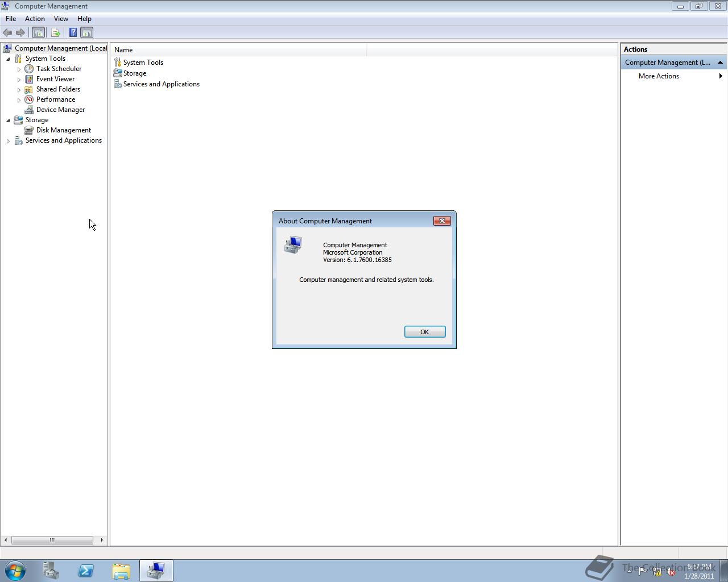Select the Disk Management label in the tree

pyautogui.click(x=64, y=130)
